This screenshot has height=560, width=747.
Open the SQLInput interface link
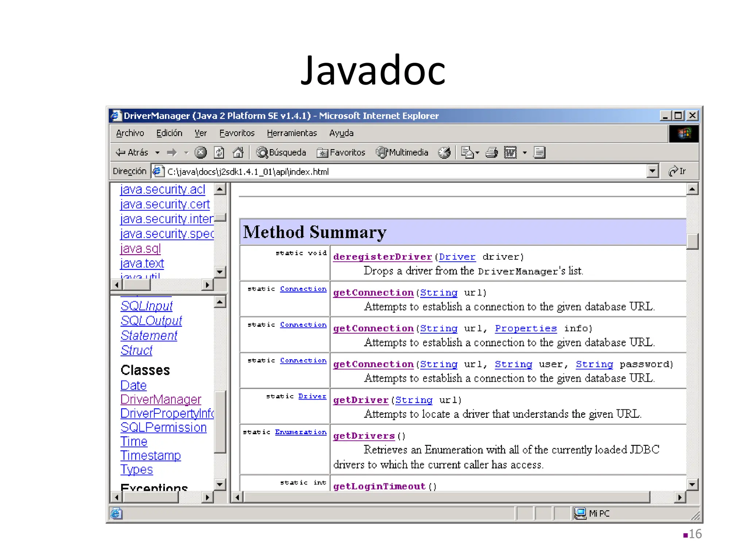(x=147, y=306)
